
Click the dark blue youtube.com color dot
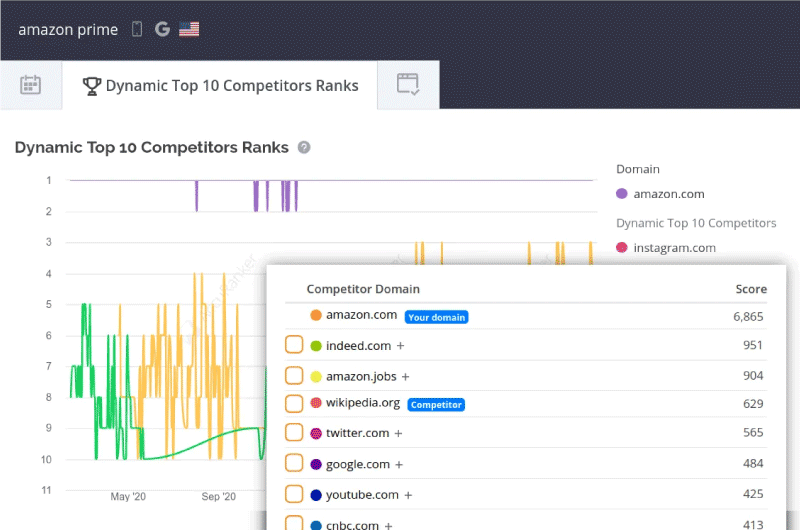click(316, 495)
